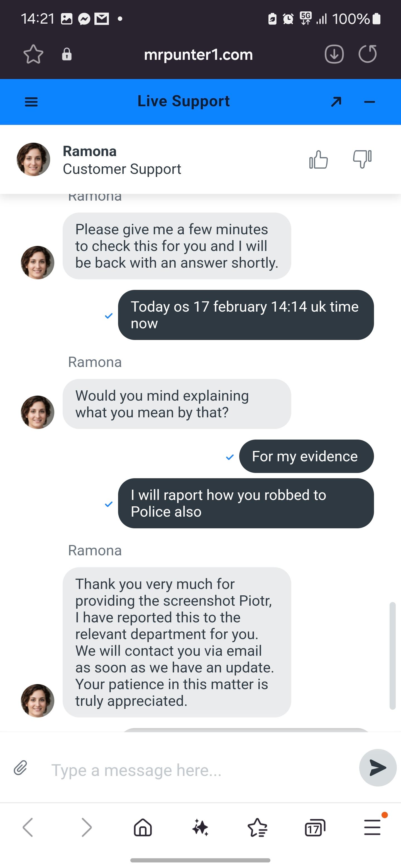Screen dimensions: 401x868
Task: Click the chat vertical scrollbar
Action: [x=392, y=656]
